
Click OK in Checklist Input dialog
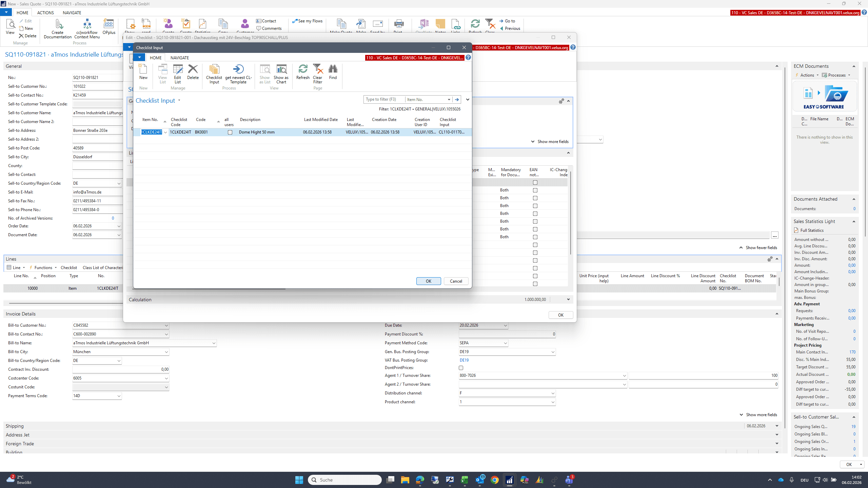429,281
